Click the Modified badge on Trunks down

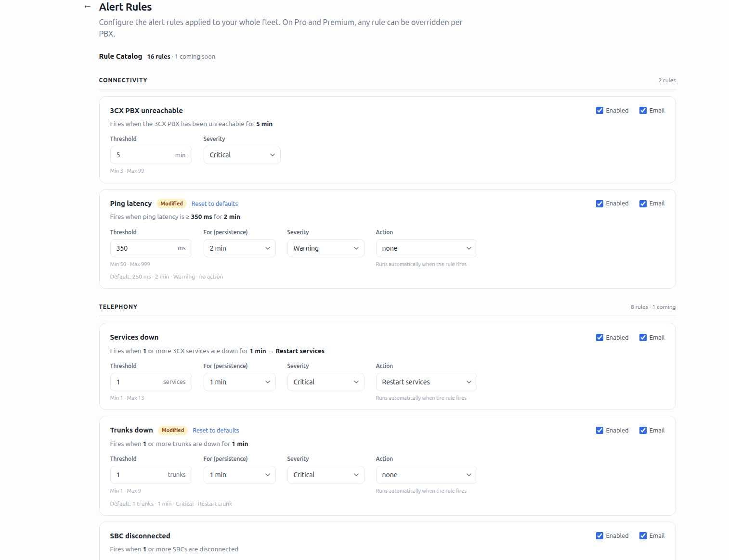pos(173,431)
